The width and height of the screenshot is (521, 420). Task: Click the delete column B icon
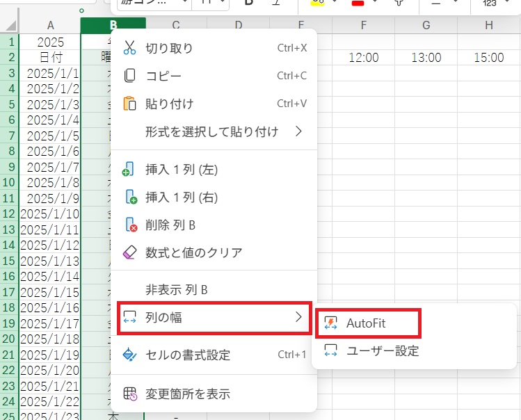(131, 225)
